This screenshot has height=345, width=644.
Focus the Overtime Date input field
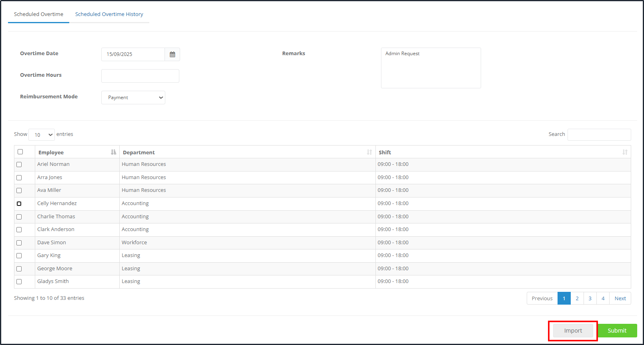pos(133,54)
